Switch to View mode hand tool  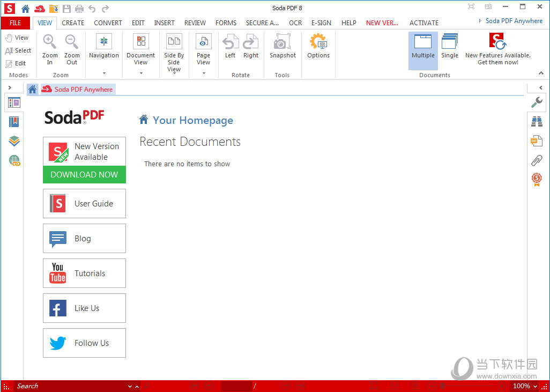pyautogui.click(x=17, y=38)
